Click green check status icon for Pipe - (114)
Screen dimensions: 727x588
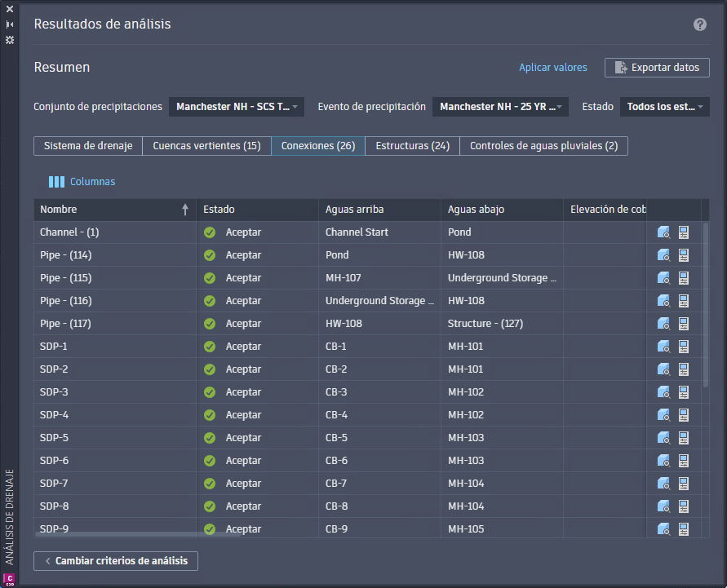tap(210, 254)
